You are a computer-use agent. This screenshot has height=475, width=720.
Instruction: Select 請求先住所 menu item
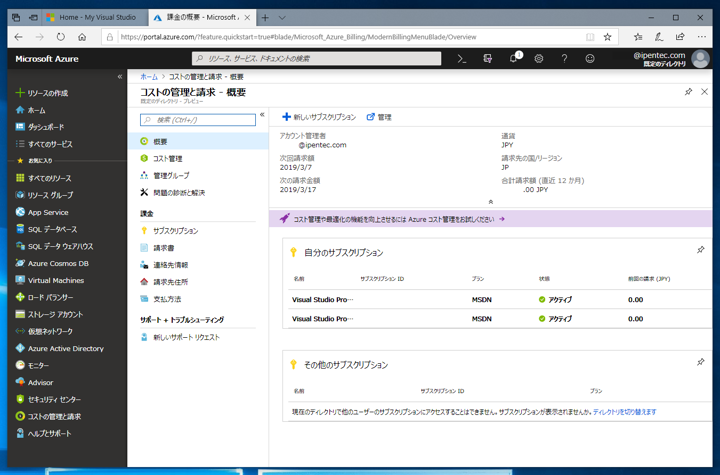(198, 282)
